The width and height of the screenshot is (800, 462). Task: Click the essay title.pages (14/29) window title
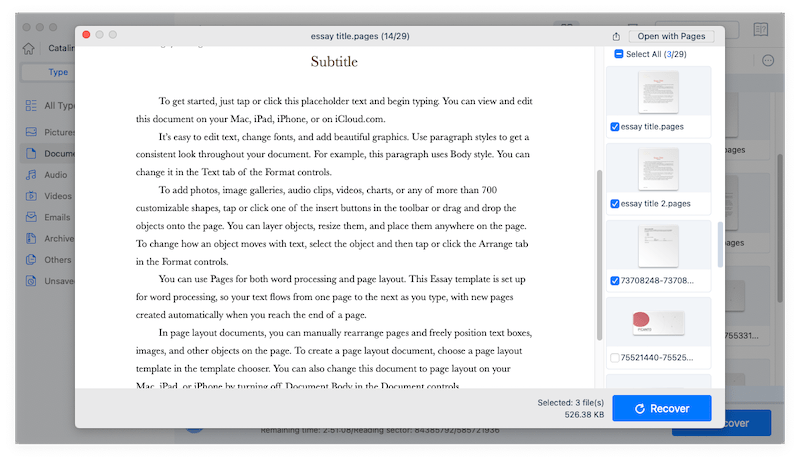point(360,36)
